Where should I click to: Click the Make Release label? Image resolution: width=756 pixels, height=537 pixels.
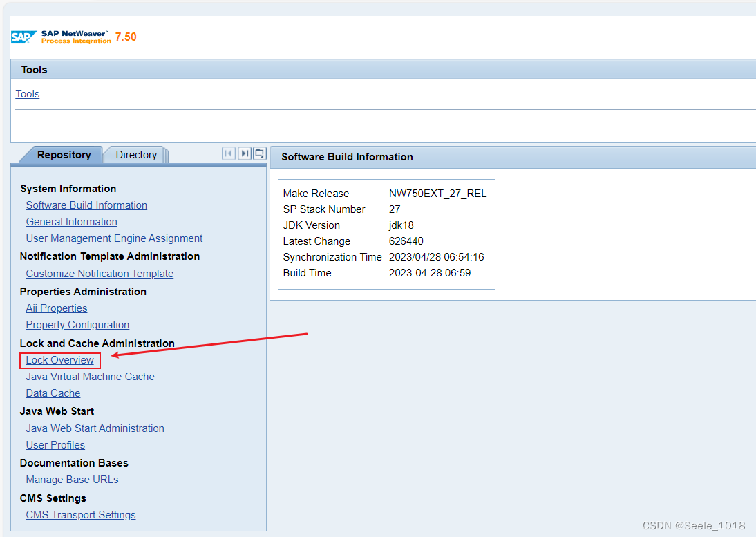pyautogui.click(x=316, y=194)
